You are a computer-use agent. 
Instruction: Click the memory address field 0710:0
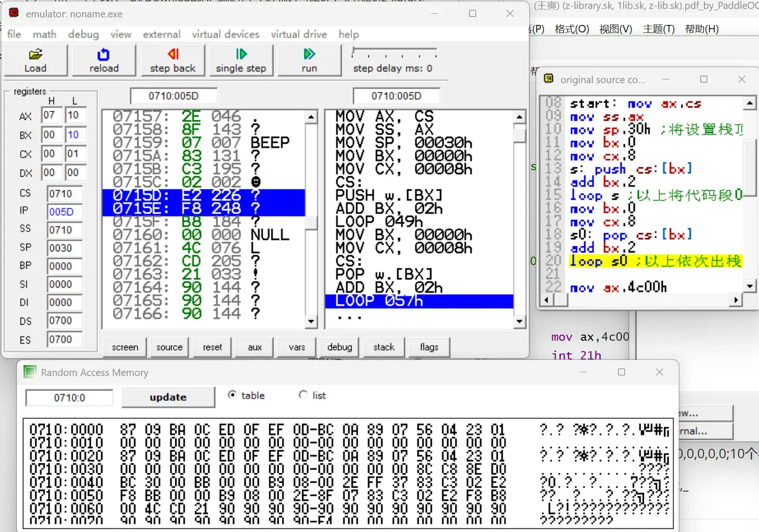pos(70,398)
